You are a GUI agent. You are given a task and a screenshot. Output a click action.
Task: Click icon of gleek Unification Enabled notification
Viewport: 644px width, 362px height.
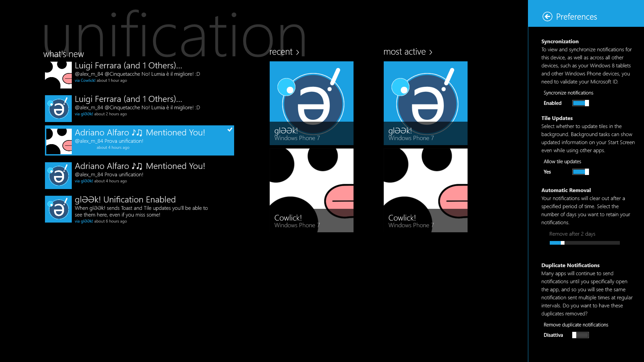click(58, 209)
